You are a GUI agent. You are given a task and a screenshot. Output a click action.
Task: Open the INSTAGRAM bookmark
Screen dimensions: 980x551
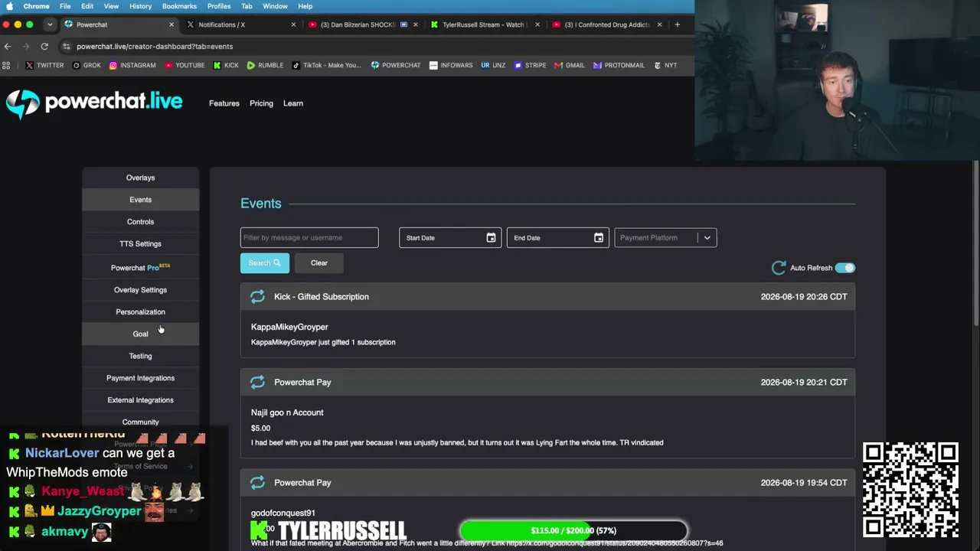132,65
